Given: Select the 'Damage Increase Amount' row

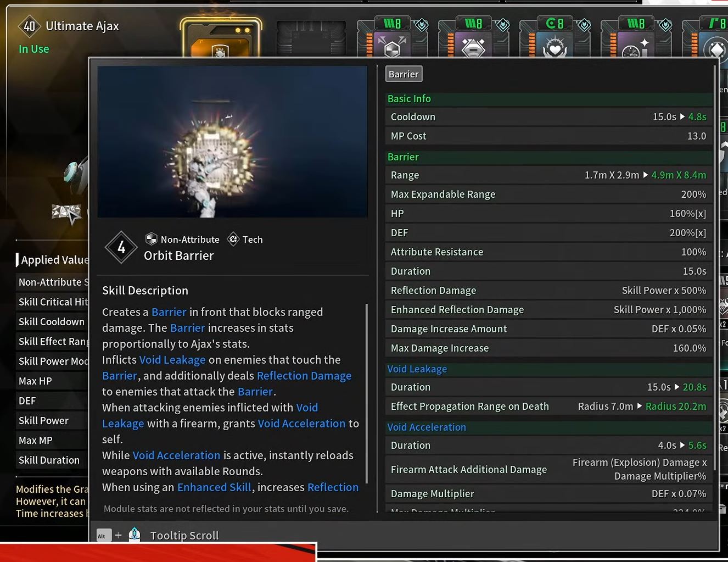Looking at the screenshot, I should (548, 329).
